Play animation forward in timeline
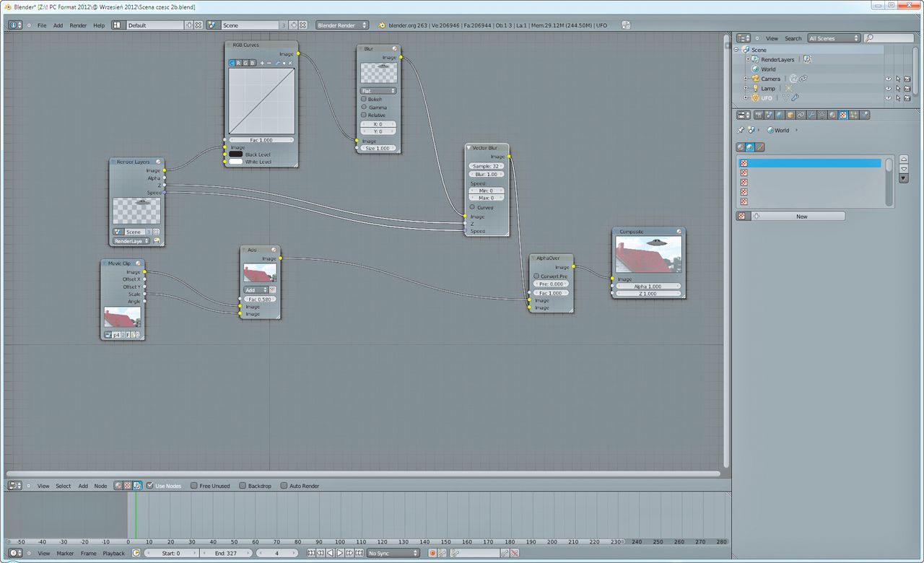Screen dimensions: 924x563 tap(340, 553)
